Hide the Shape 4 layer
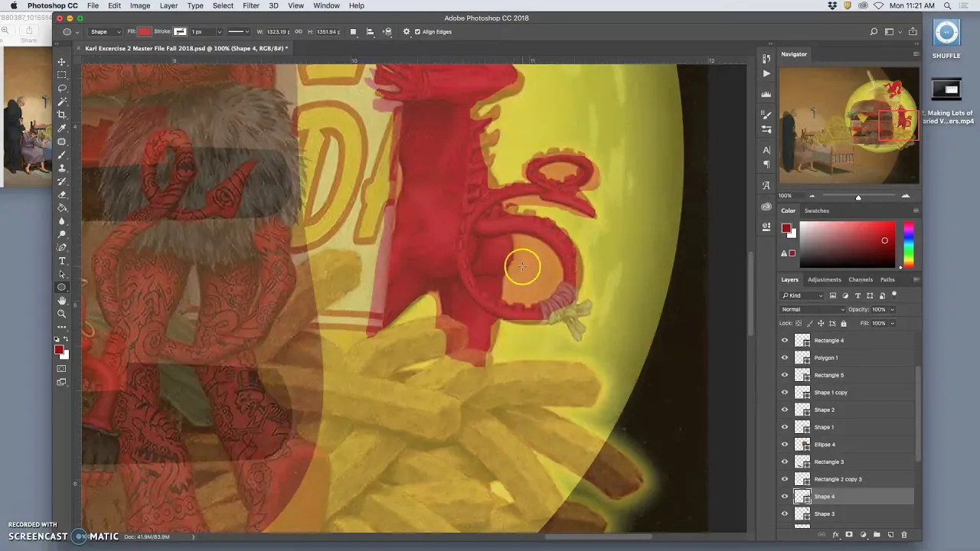This screenshot has width=980, height=551. (x=784, y=497)
